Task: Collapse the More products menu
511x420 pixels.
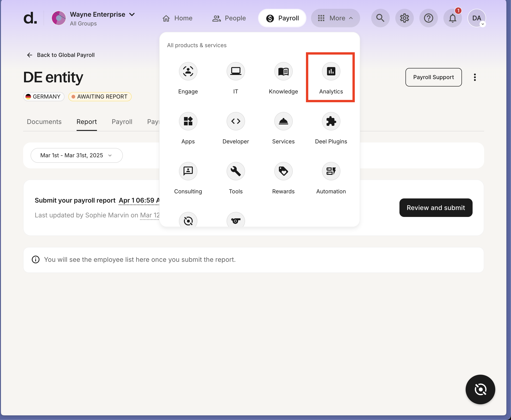Action: pyautogui.click(x=335, y=18)
